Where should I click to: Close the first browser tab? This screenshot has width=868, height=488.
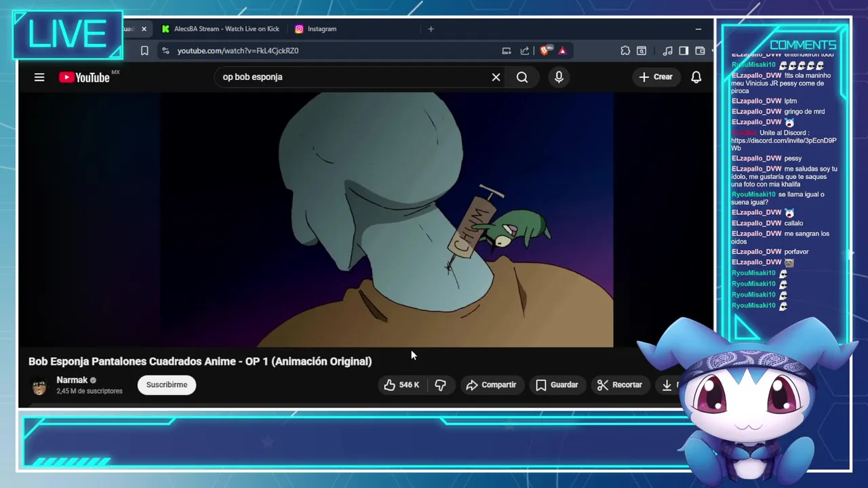(x=144, y=29)
